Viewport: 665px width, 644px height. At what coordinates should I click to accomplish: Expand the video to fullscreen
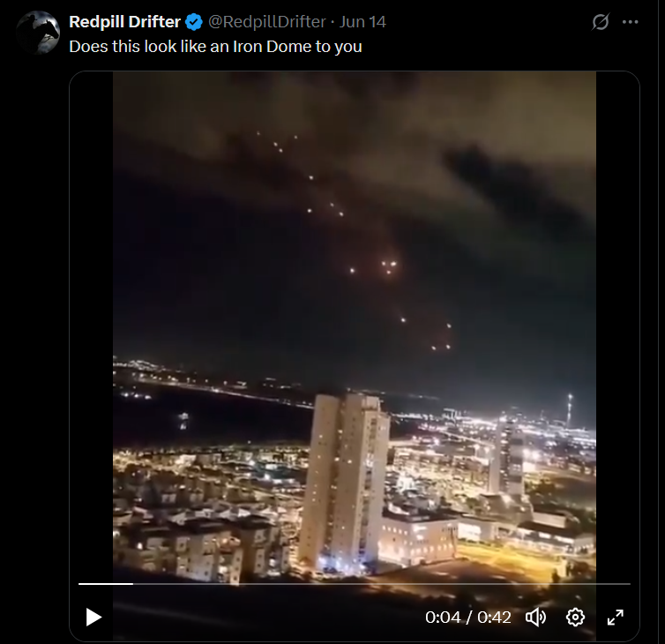[615, 618]
